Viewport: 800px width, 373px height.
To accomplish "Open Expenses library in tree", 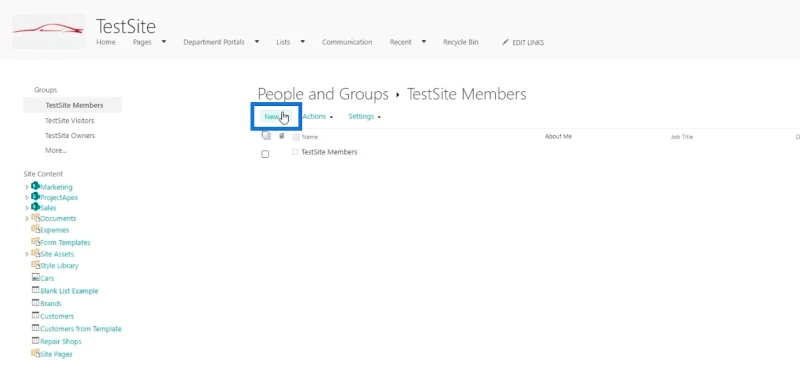I will coord(55,230).
